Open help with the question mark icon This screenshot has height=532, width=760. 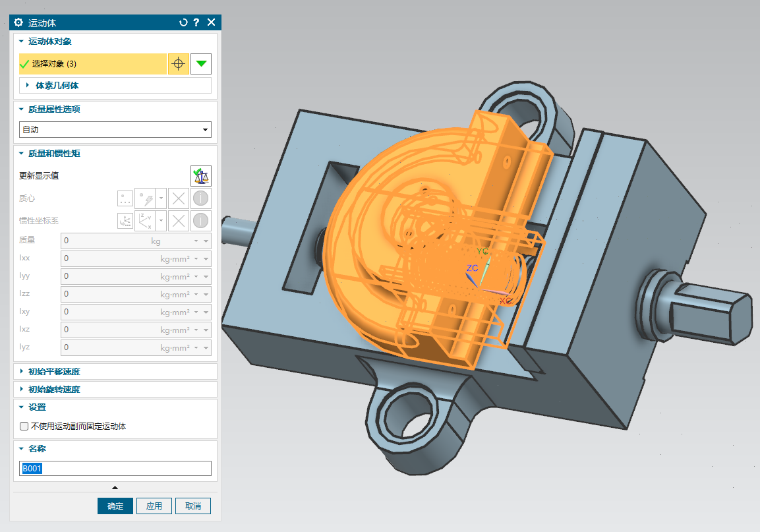point(196,22)
